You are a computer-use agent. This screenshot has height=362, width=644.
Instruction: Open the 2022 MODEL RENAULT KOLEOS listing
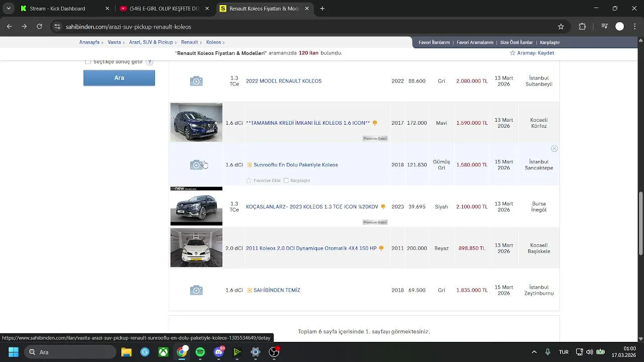(x=284, y=81)
